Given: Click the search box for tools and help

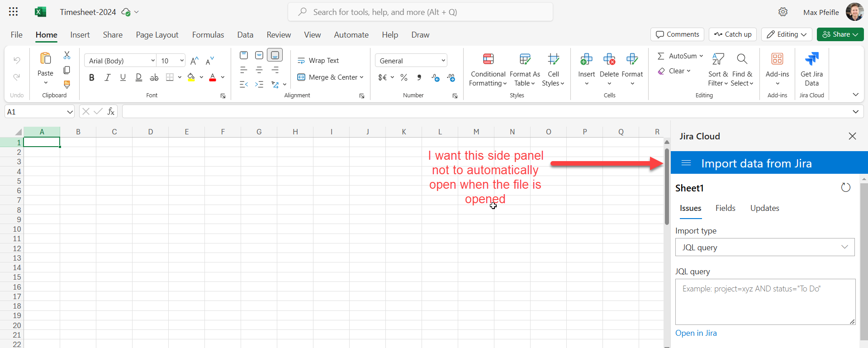Looking at the screenshot, I should tap(420, 12).
